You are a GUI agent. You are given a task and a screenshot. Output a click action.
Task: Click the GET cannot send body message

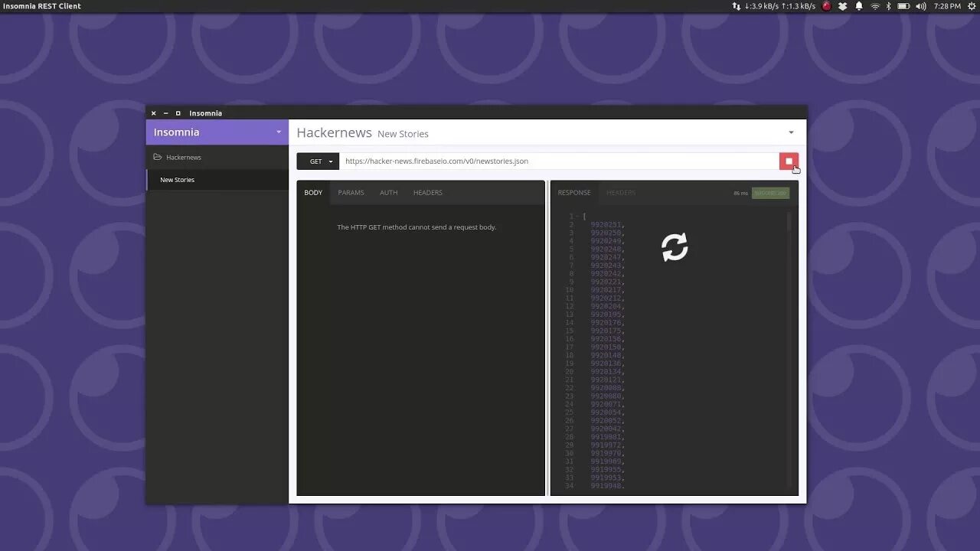coord(416,227)
